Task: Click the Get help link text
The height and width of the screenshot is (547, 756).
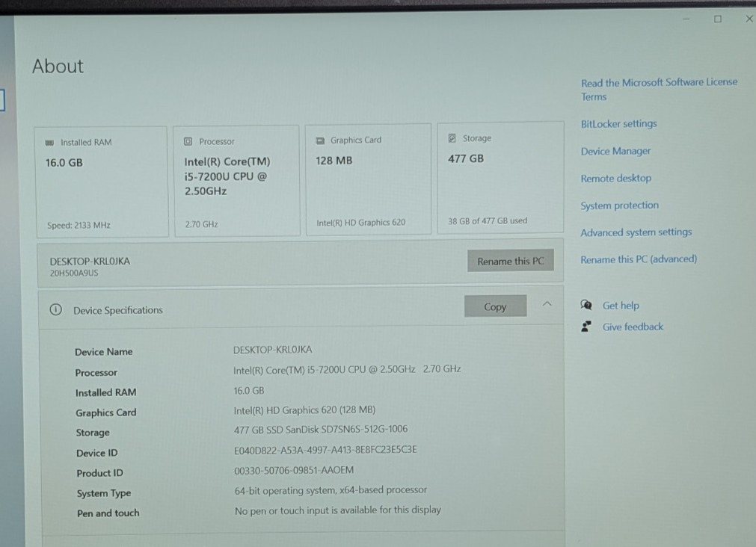Action: click(621, 306)
